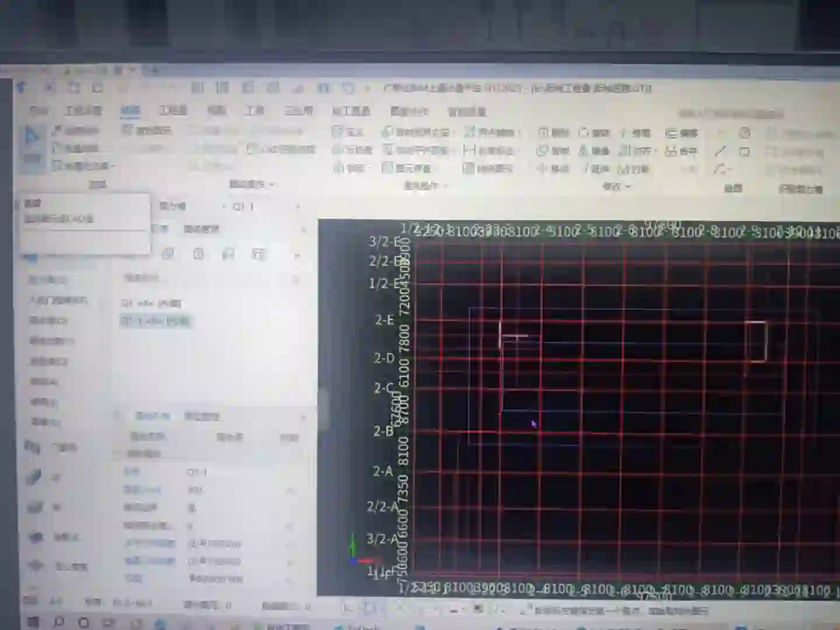Choose the straight line drawing tool
Viewport: 840px width, 630px height.
click(721, 151)
